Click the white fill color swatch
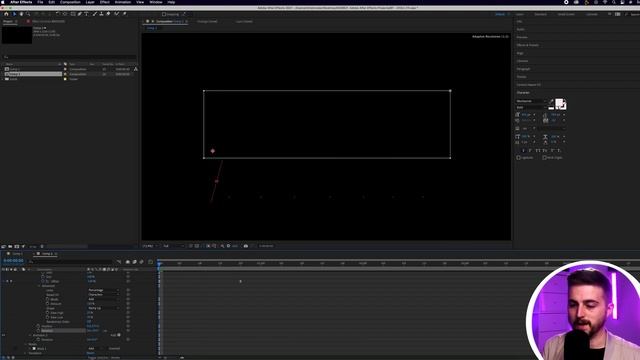The height and width of the screenshot is (360, 640). pos(559,102)
